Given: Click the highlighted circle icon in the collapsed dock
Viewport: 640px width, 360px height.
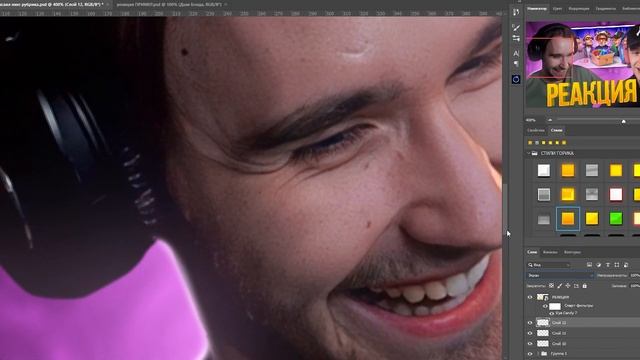Looking at the screenshot, I should (516, 80).
